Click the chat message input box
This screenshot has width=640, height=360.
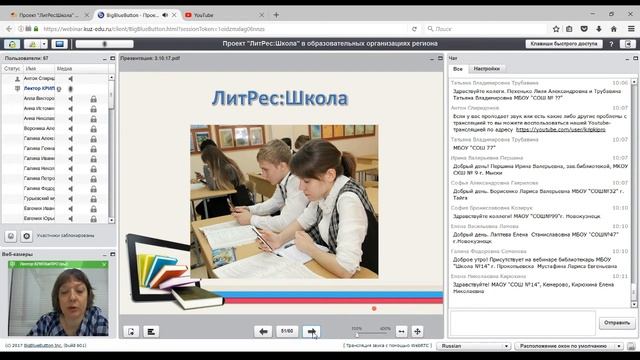[x=522, y=323]
